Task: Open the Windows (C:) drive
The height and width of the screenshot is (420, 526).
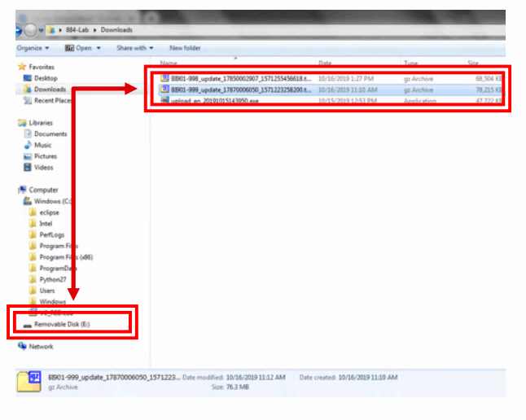Action: pos(53,201)
